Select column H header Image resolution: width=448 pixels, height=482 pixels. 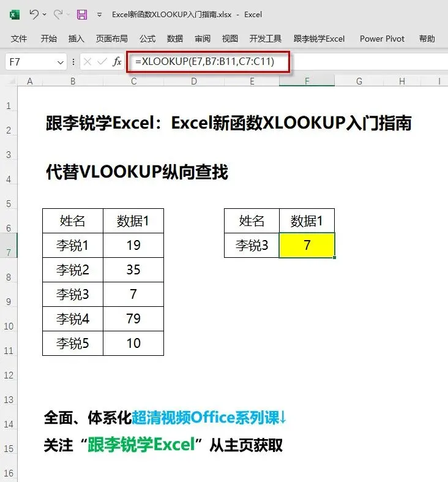click(x=402, y=81)
